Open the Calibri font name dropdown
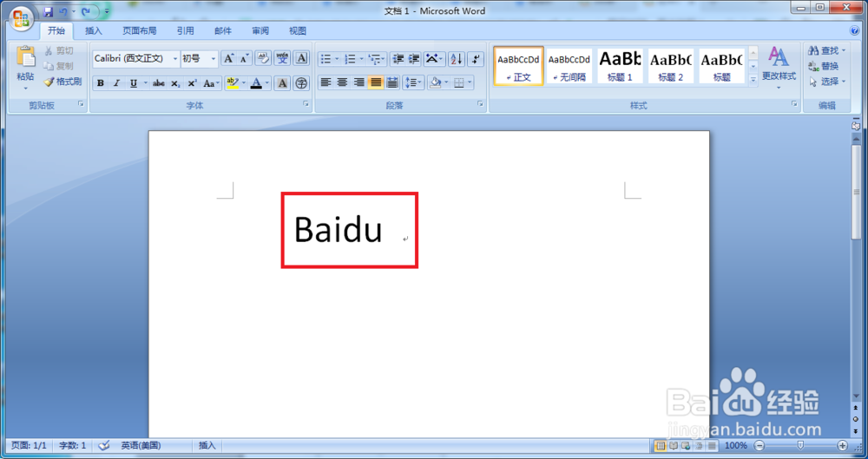The height and width of the screenshot is (459, 868). (175, 59)
